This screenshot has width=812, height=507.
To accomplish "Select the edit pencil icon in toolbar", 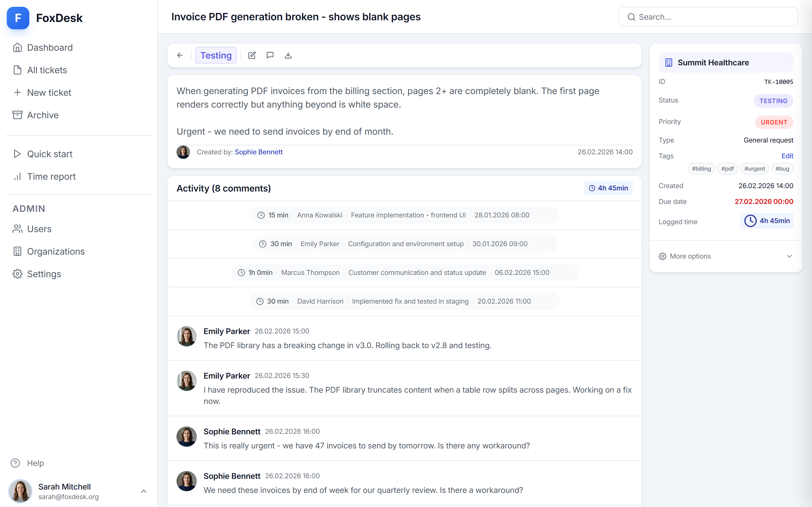I will 252,55.
